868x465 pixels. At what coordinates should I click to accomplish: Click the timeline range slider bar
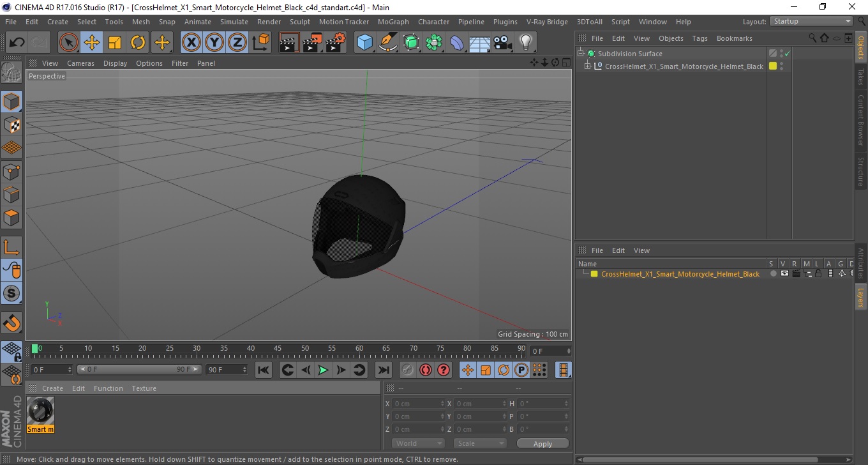(x=139, y=369)
